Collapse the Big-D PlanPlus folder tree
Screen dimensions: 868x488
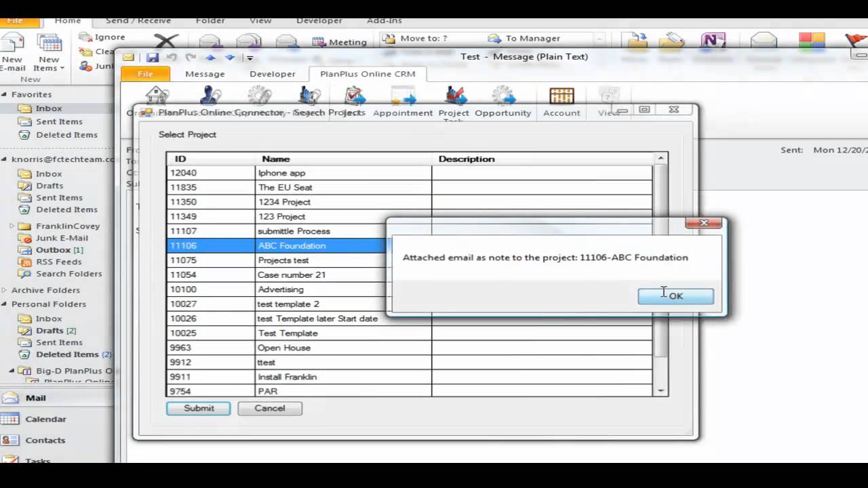coord(12,371)
